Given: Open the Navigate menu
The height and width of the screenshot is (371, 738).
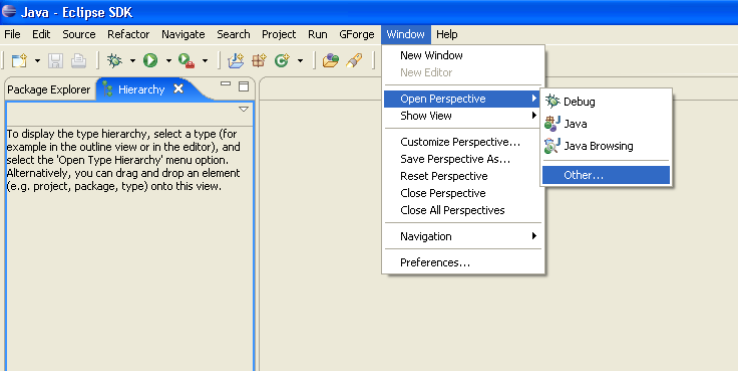Looking at the screenshot, I should click(183, 34).
